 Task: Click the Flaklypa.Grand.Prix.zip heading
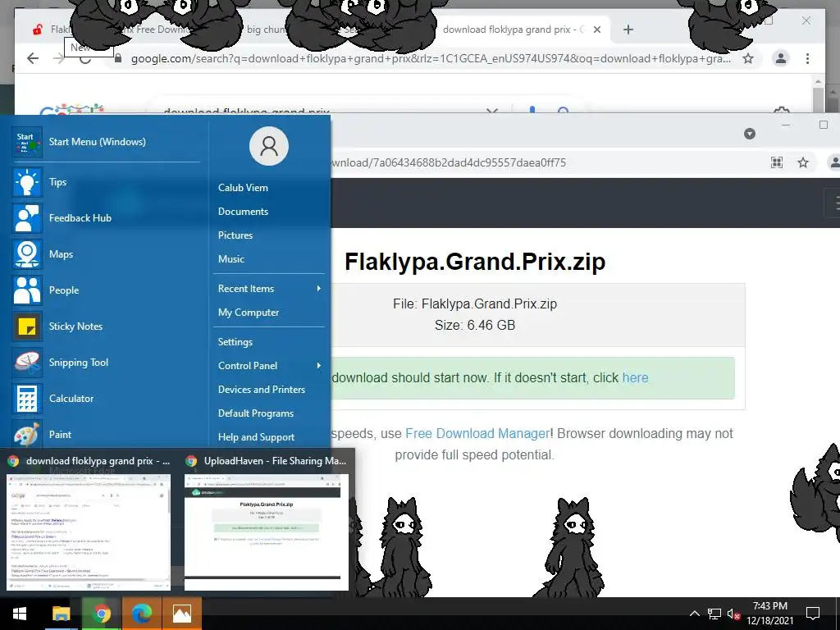pos(475,262)
